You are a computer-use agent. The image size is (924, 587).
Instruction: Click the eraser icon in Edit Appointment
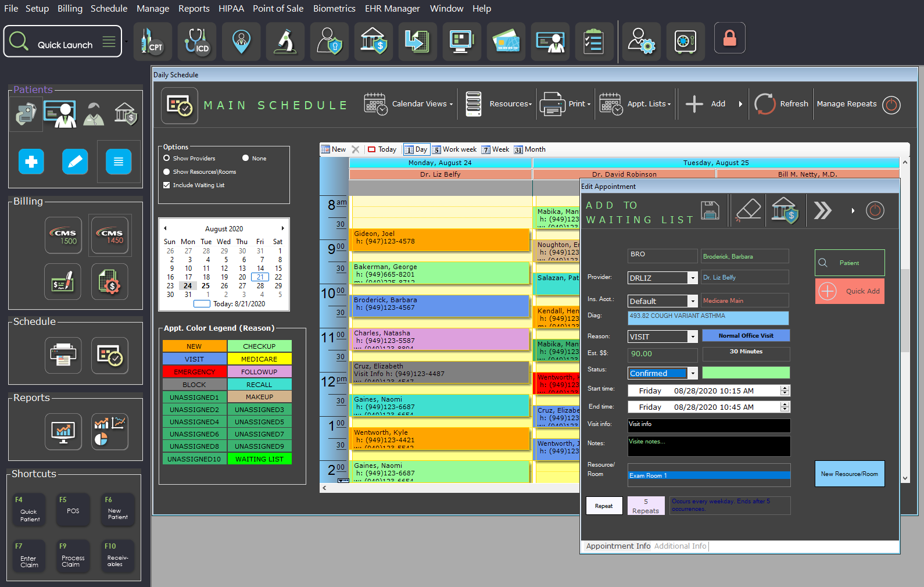point(748,210)
